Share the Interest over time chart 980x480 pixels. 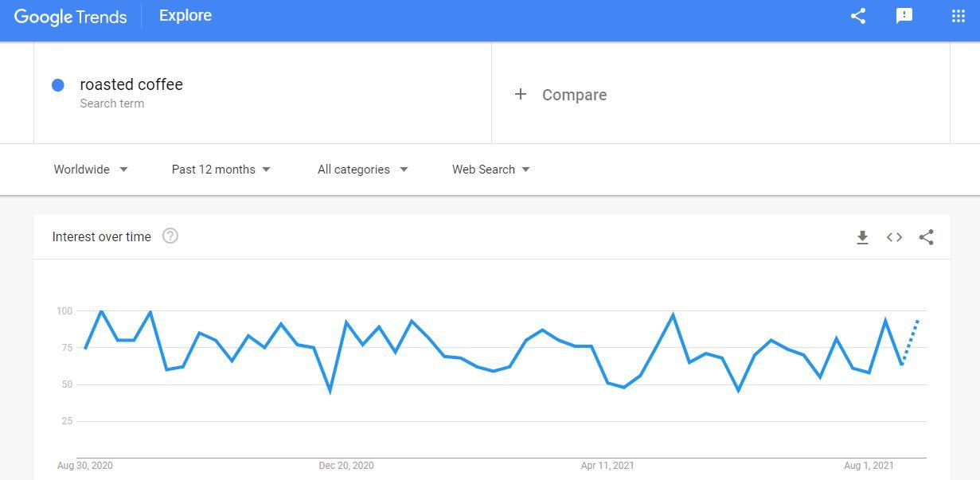tap(926, 237)
